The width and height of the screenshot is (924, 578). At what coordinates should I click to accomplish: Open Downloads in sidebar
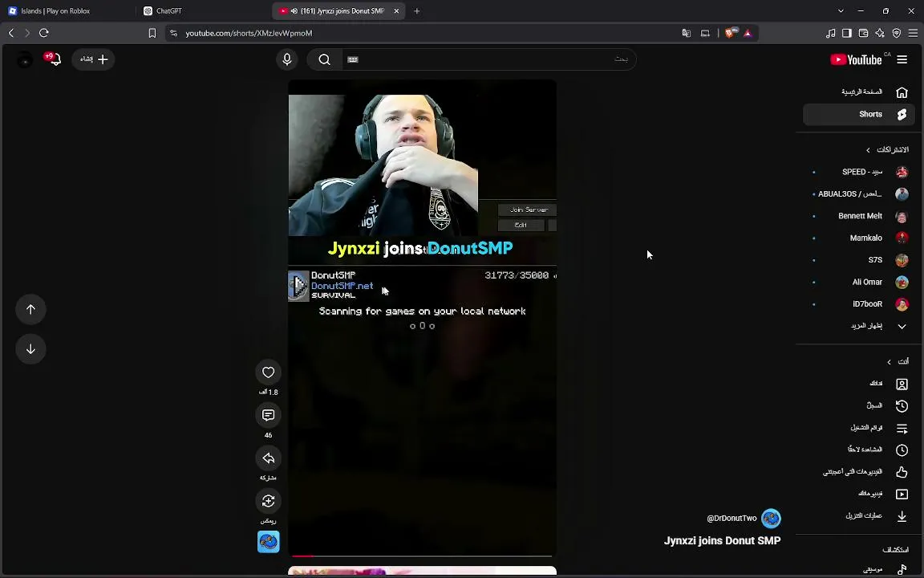click(x=859, y=516)
